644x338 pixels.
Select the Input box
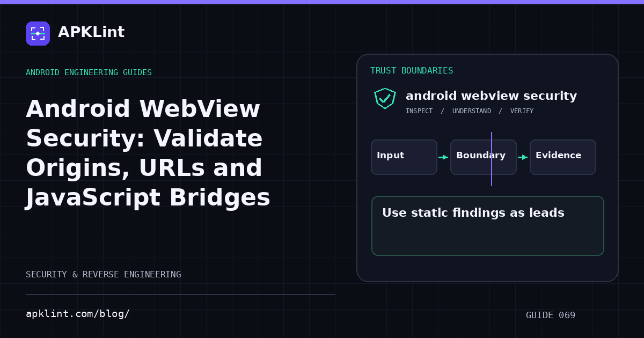click(x=404, y=157)
